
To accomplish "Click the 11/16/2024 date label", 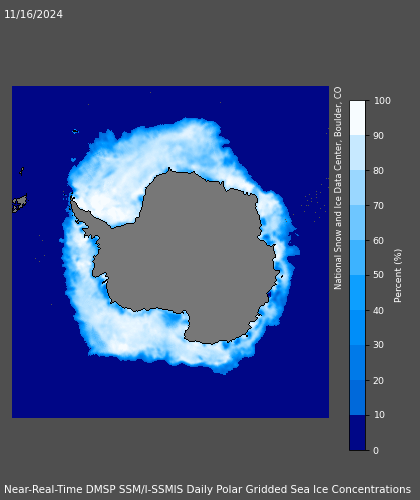I will (x=33, y=15).
